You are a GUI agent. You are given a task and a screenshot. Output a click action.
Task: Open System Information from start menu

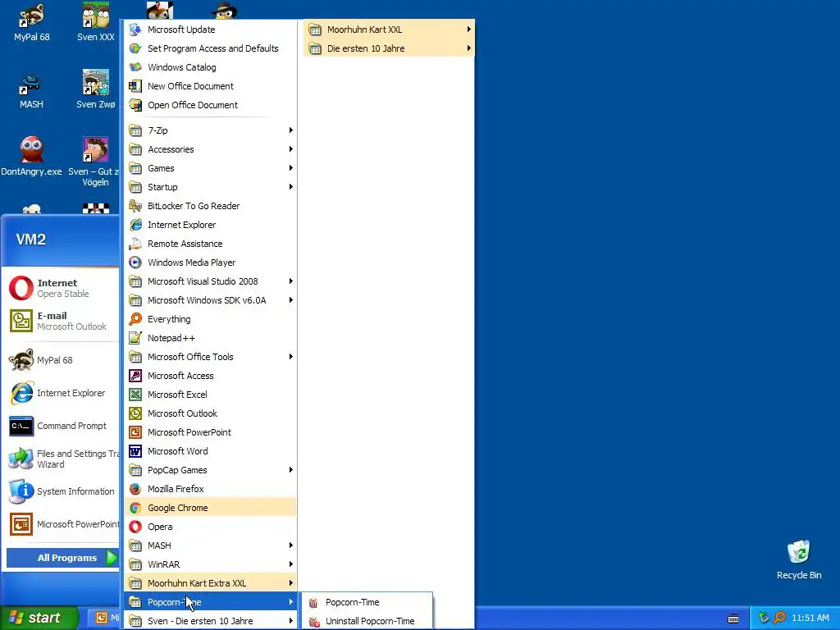62,491
